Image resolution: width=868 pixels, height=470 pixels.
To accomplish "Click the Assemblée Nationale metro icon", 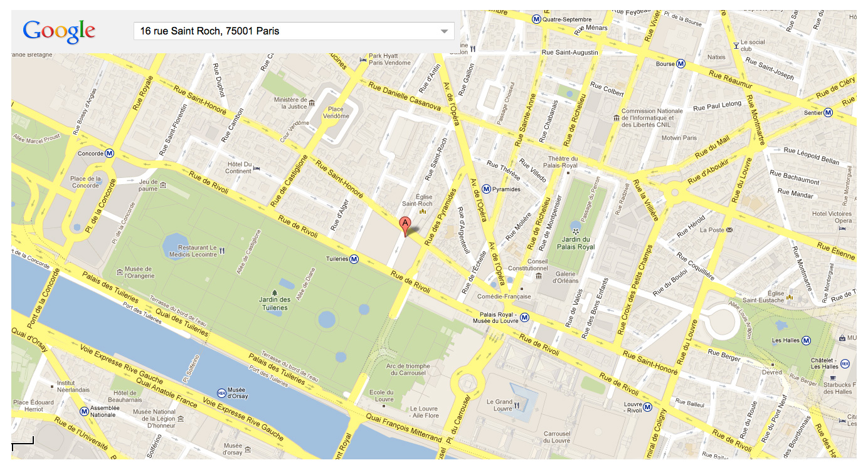I will 84,412.
